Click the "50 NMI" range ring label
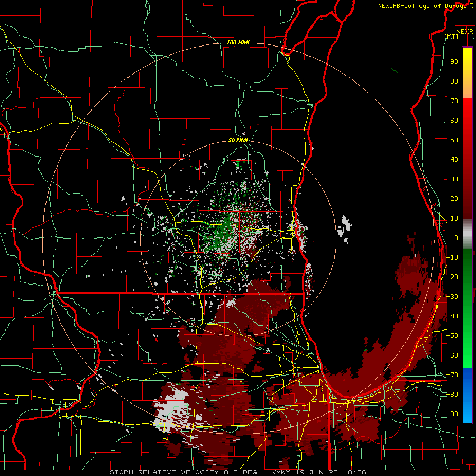This screenshot has width=476, height=476. tap(238, 140)
